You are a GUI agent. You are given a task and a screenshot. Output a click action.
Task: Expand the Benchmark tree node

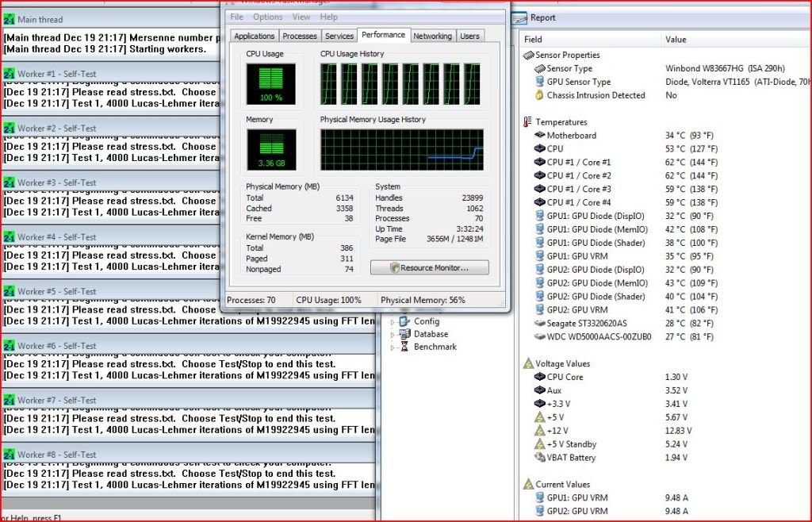(x=391, y=347)
